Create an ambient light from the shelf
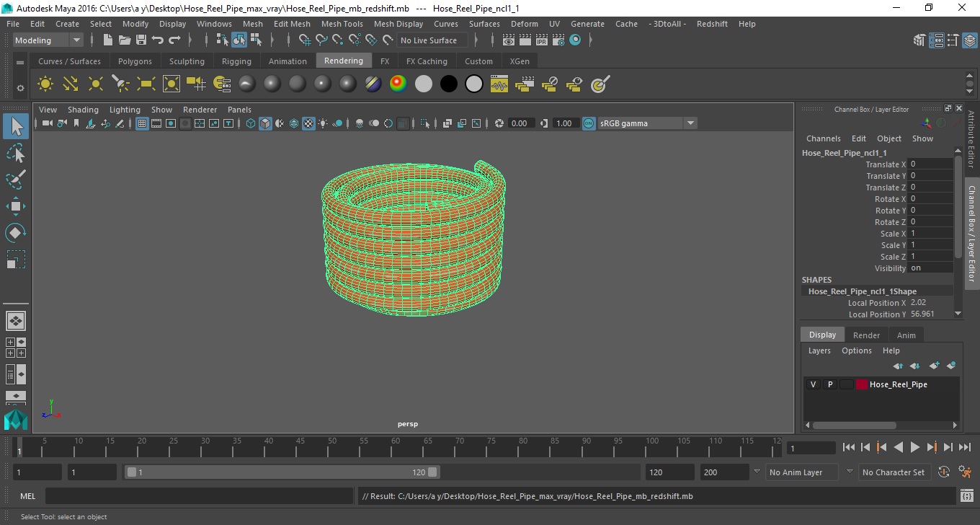 [45, 84]
